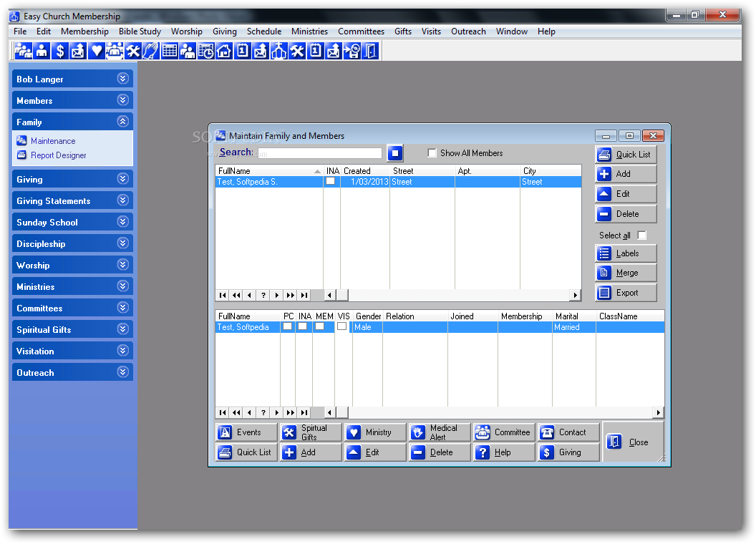Open the calendar grid toolbar icon
The image size is (756, 544).
(x=169, y=51)
